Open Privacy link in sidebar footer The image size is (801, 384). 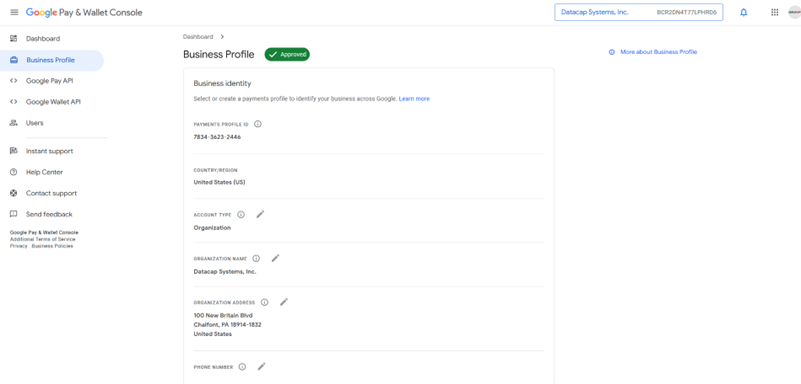(x=18, y=246)
